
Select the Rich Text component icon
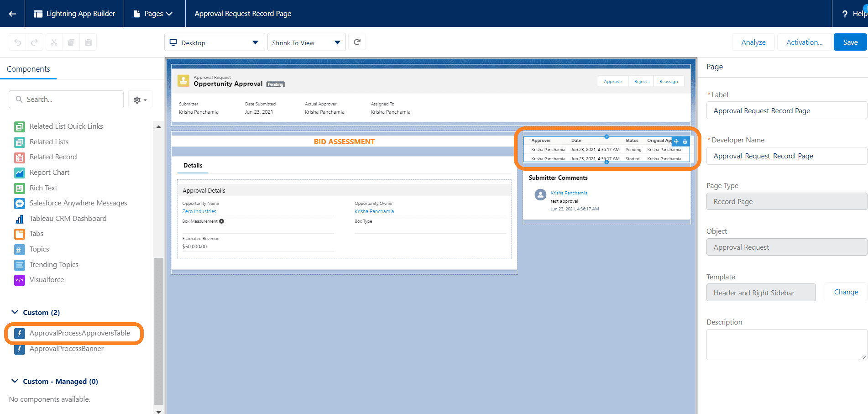[x=20, y=188]
